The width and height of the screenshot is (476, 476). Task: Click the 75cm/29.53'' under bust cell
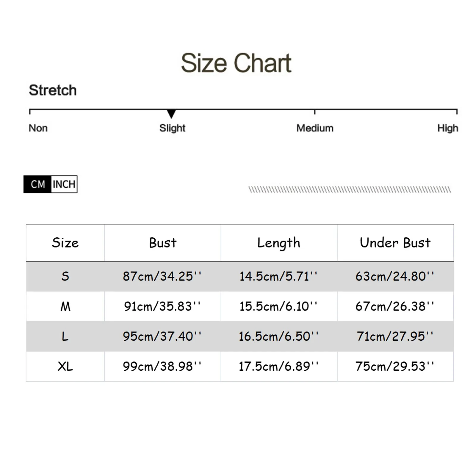point(395,367)
